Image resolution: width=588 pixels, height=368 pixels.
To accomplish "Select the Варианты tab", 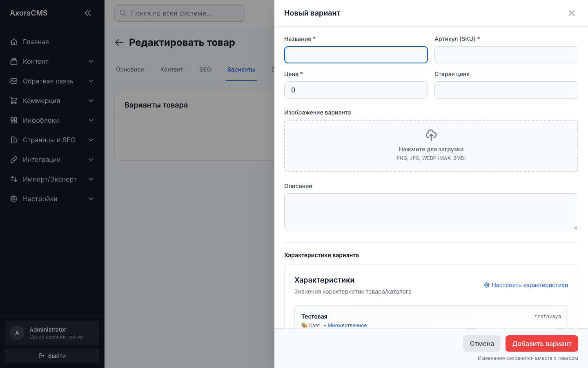I will coord(241,70).
